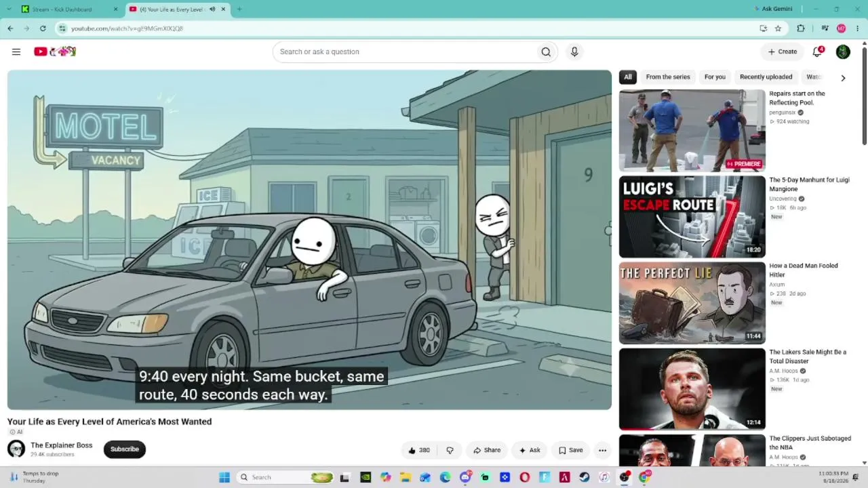Viewport: 868px width, 488px height.
Task: Open the Chrome profile avatar
Action: [842, 28]
